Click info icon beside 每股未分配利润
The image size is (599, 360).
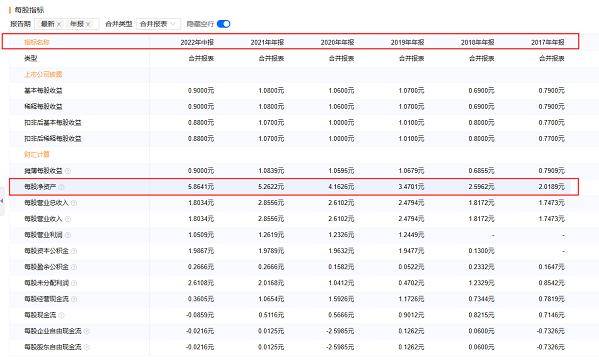tap(74, 283)
